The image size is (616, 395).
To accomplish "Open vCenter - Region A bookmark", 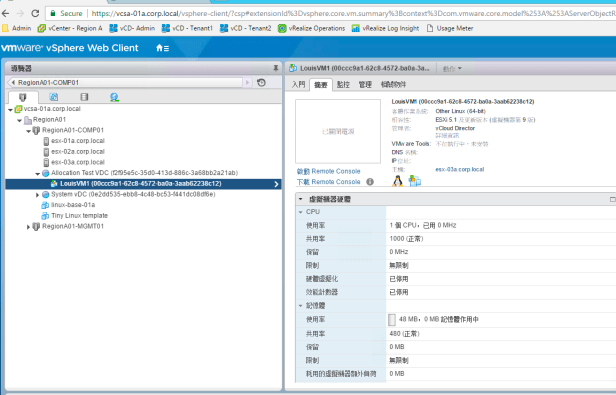I will tap(70, 28).
